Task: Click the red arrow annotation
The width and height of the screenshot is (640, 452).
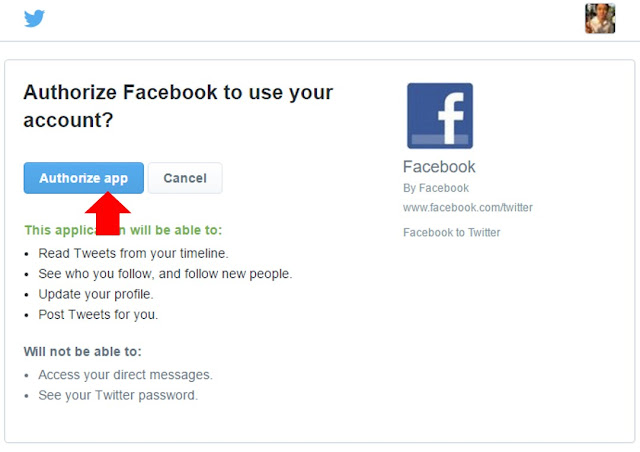Action: click(108, 214)
